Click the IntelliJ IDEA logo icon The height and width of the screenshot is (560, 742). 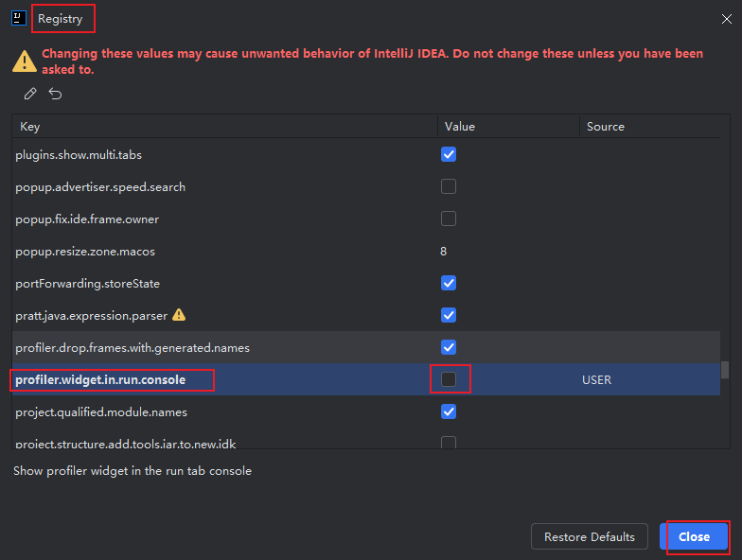pos(19,18)
